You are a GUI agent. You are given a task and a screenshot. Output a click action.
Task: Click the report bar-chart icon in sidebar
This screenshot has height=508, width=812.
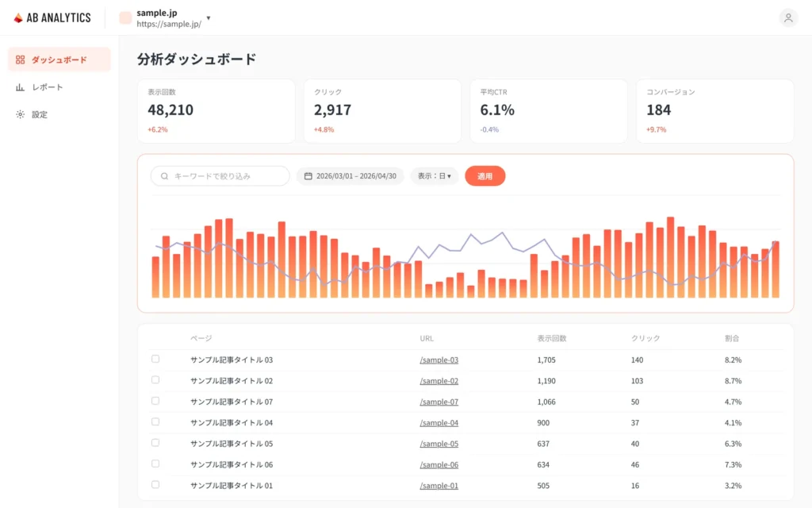click(x=20, y=87)
